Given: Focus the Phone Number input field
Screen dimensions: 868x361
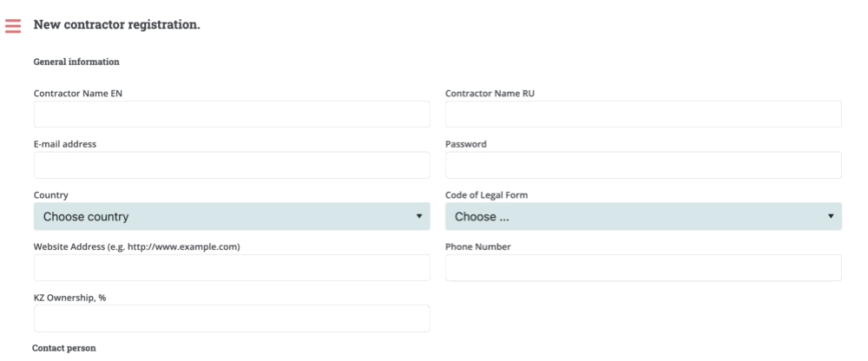Looking at the screenshot, I should click(x=643, y=267).
